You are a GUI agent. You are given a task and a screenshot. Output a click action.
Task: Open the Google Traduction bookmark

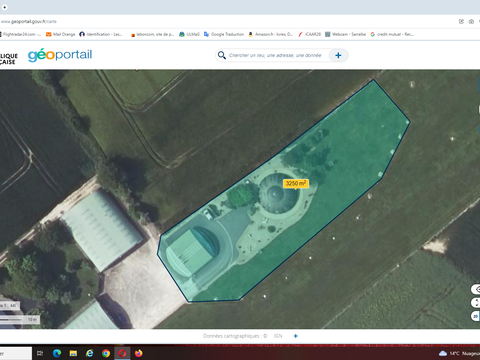click(224, 34)
